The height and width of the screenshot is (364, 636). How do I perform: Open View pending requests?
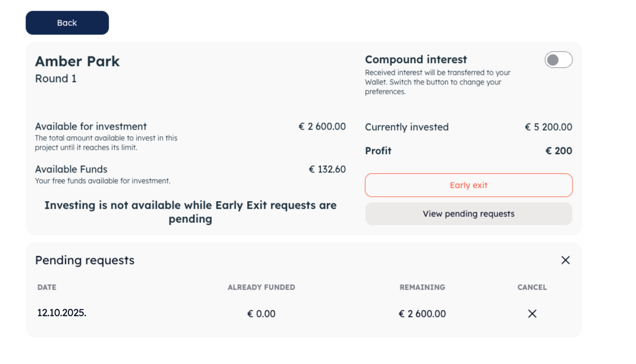point(468,214)
